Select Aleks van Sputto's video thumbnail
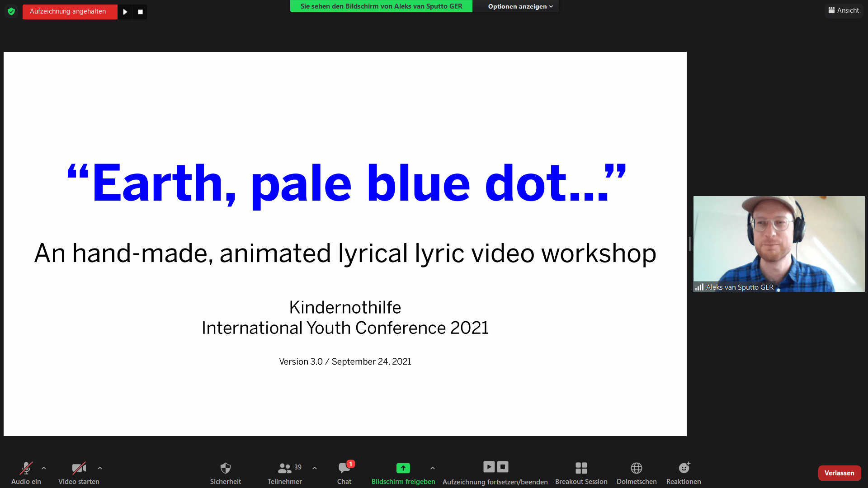The image size is (868, 488). (x=778, y=244)
